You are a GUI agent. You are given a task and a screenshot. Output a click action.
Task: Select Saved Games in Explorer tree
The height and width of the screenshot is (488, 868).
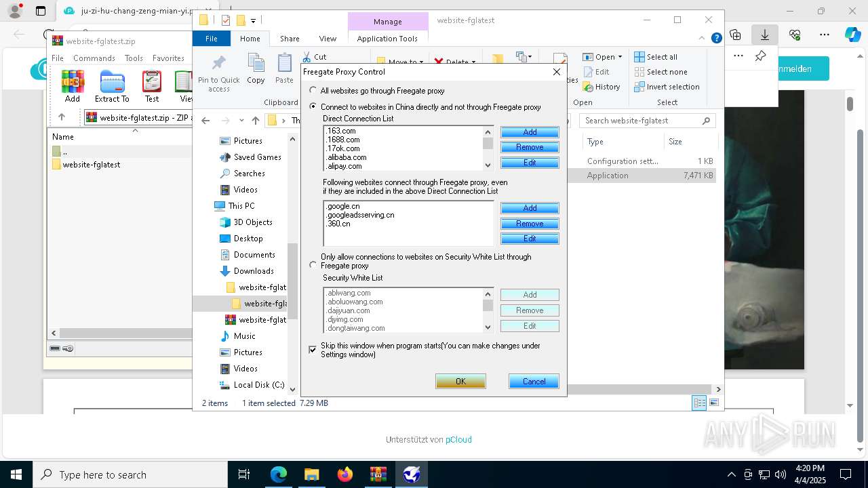tap(257, 157)
